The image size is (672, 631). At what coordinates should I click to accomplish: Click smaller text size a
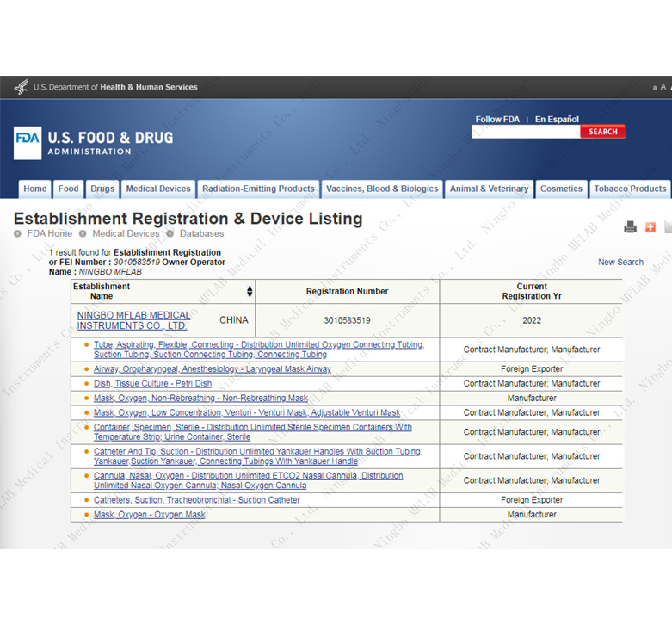tap(655, 88)
